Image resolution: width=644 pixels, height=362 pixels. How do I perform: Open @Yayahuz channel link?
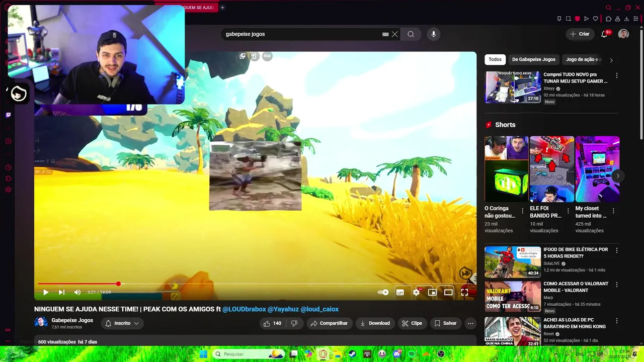tap(283, 309)
